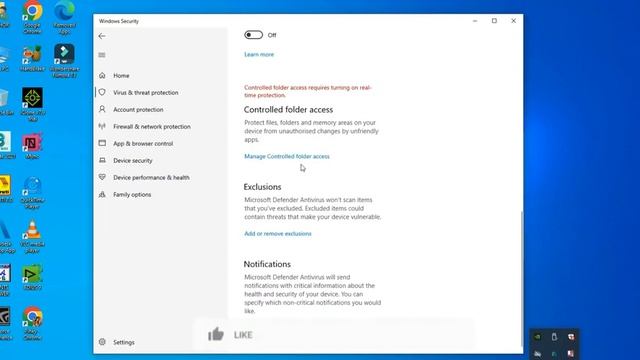Click the Google Chrome icon atop the desktop
Viewport: 640px width, 360px height.
pos(32,16)
